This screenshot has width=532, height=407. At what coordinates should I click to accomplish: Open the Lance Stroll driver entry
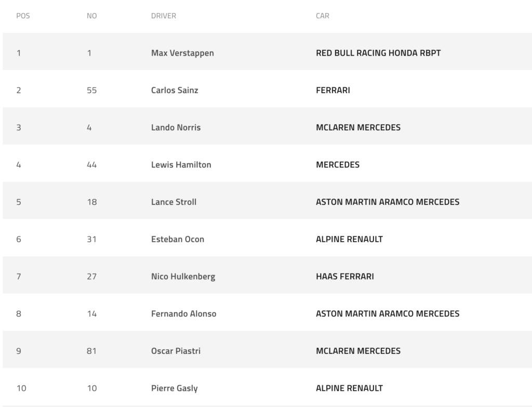(x=174, y=202)
